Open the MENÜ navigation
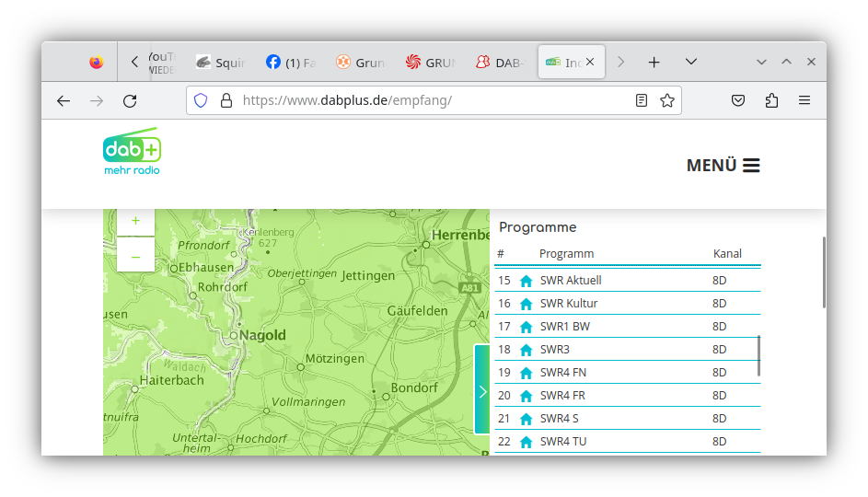Screen dimensions: 868x497 [x=723, y=165]
